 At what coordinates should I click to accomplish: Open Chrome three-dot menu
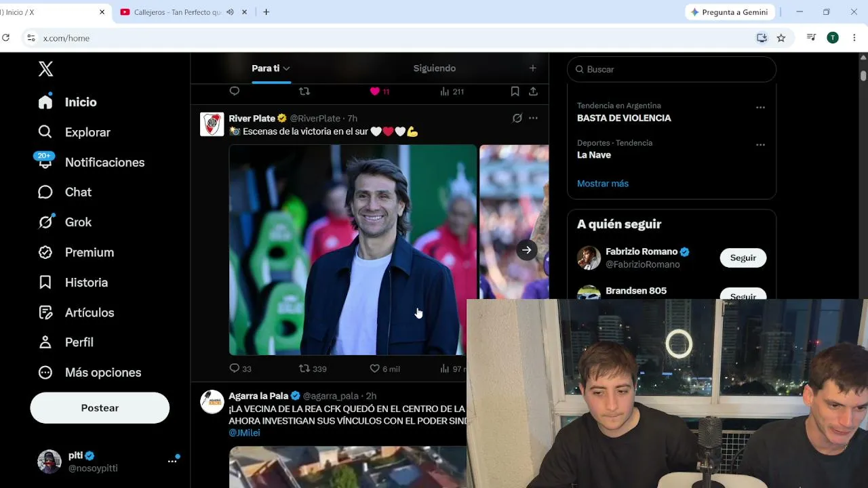pyautogui.click(x=854, y=38)
